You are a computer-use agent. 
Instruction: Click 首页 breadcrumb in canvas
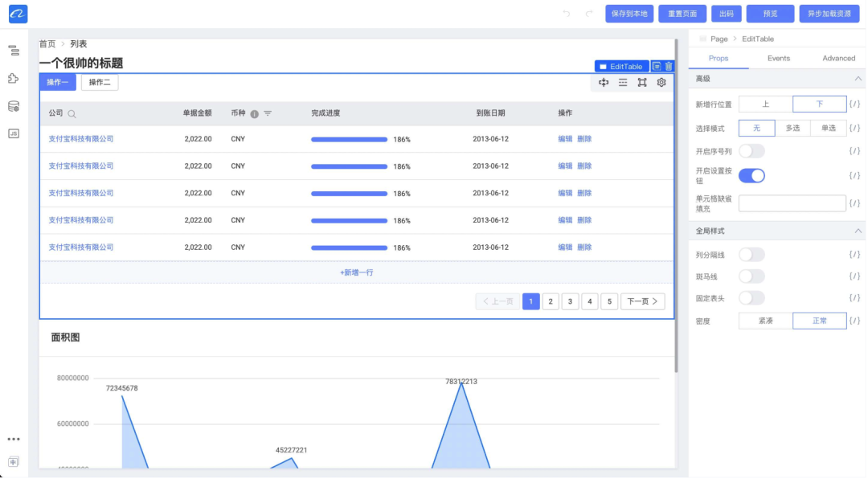47,43
